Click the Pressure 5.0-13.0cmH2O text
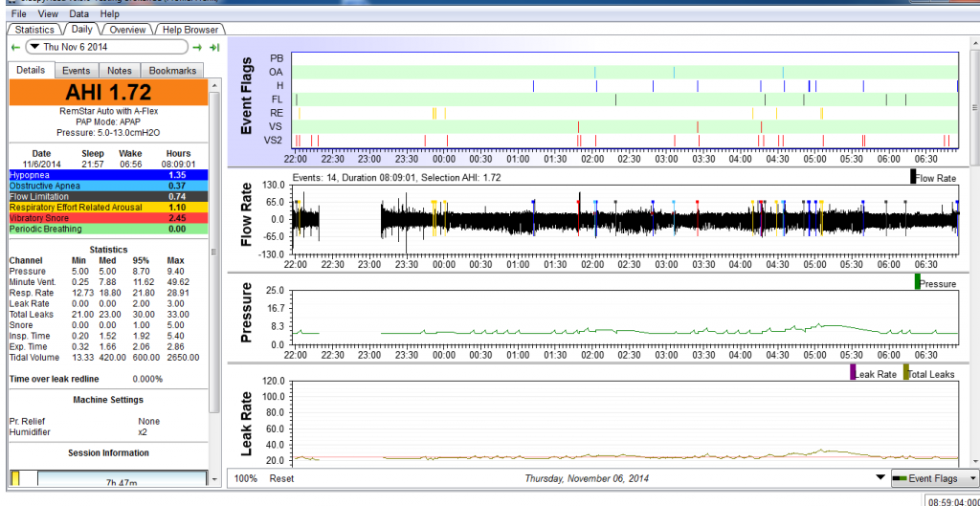Image resolution: width=980 pixels, height=506 pixels. (108, 132)
